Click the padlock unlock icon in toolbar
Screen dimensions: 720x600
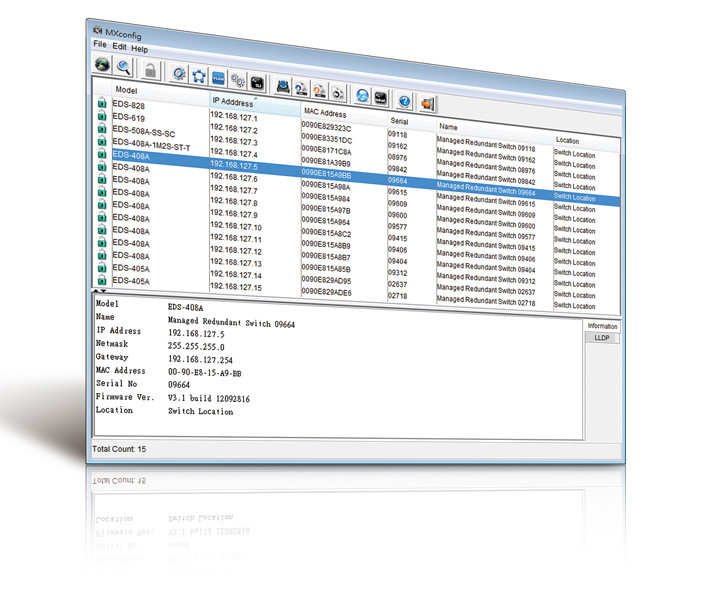click(150, 71)
